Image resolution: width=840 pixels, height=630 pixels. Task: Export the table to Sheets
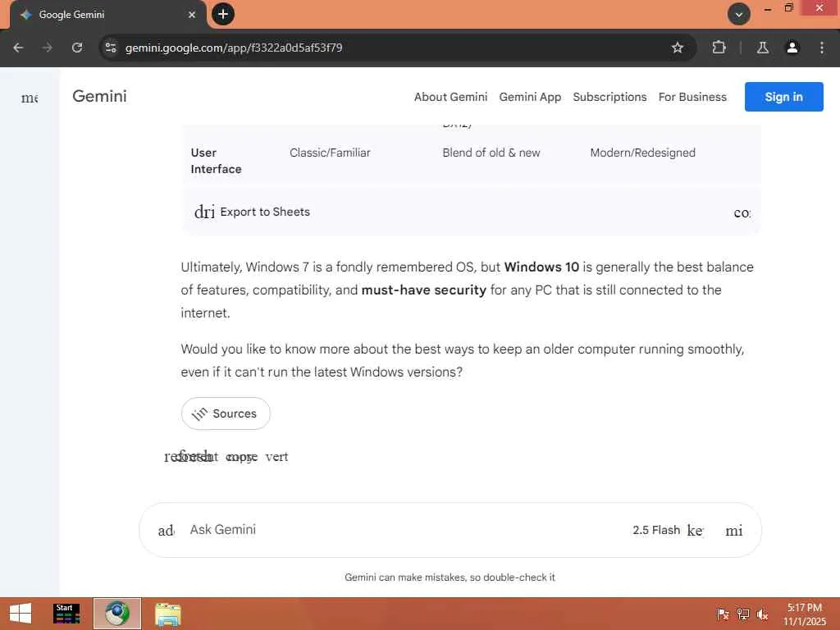click(253, 212)
